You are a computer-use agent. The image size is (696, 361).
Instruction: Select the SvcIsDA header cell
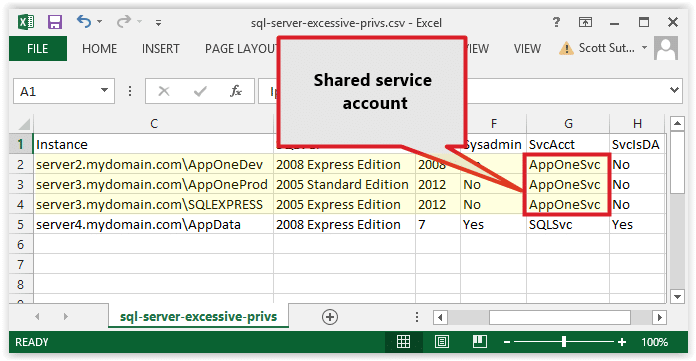coord(637,144)
